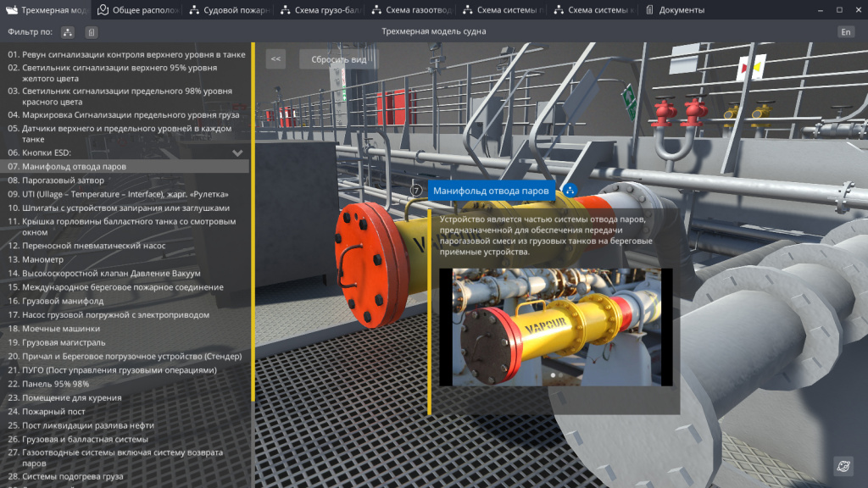Click the Манифольд отвода паров blue label
Image resolution: width=868 pixels, height=488 pixels.
click(491, 191)
